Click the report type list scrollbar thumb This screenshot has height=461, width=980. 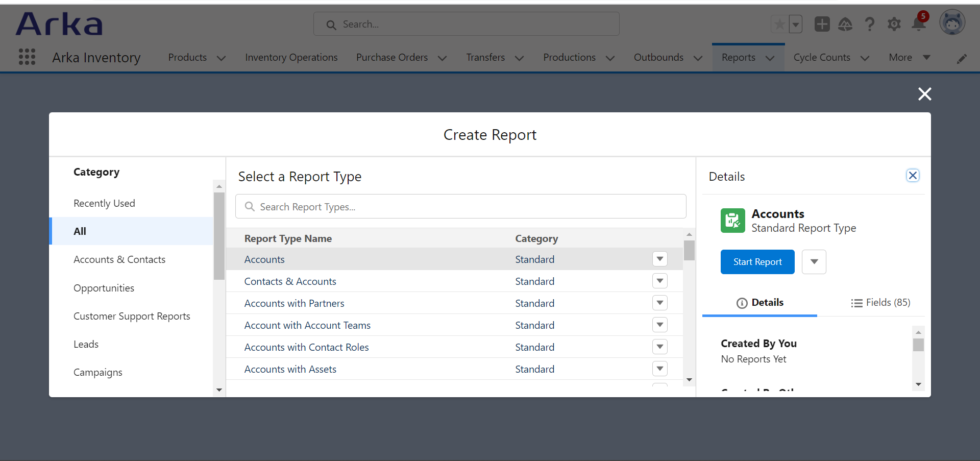pyautogui.click(x=689, y=250)
